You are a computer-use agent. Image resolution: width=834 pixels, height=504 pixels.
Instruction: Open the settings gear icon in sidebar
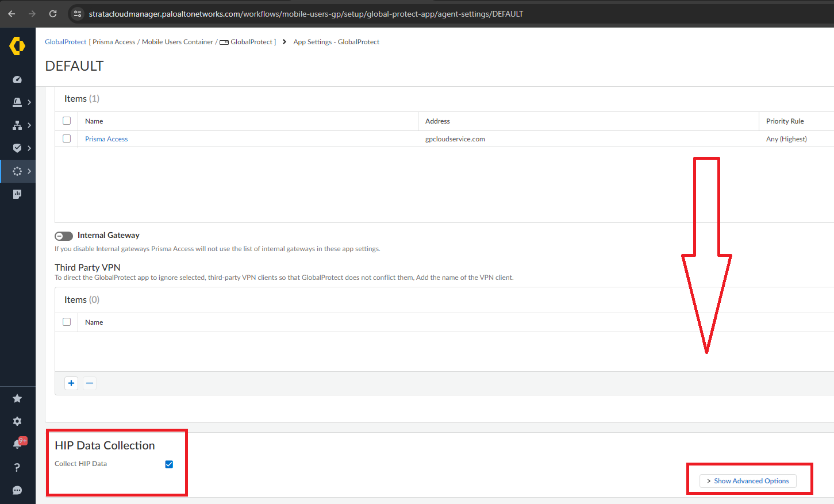tap(17, 421)
